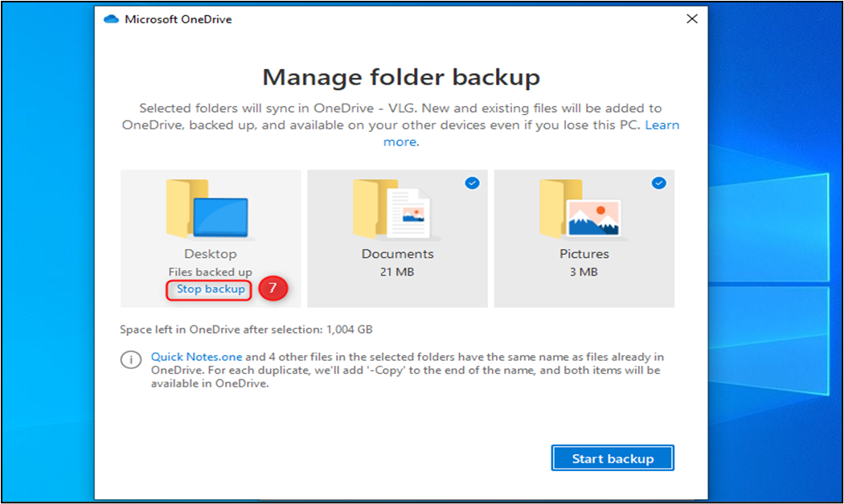
Task: Click the Start backup button
Action: tap(613, 458)
